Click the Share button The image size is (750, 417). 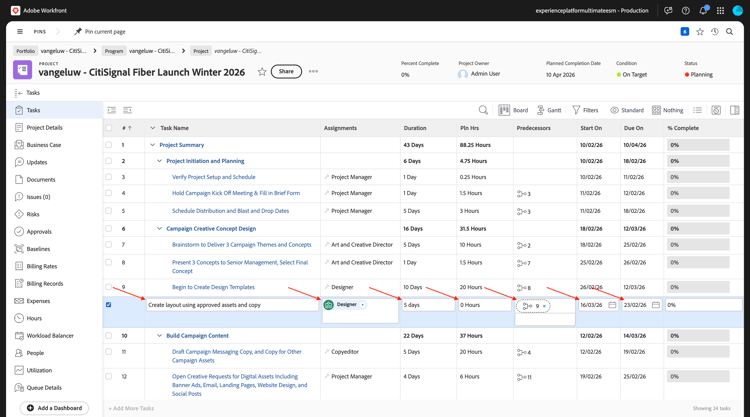point(286,72)
